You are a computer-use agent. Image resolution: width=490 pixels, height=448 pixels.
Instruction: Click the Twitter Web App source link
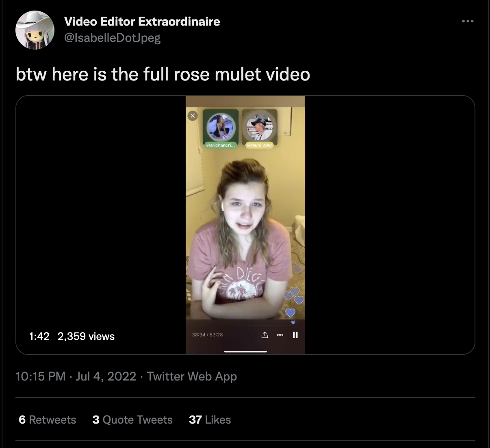pyautogui.click(x=192, y=376)
